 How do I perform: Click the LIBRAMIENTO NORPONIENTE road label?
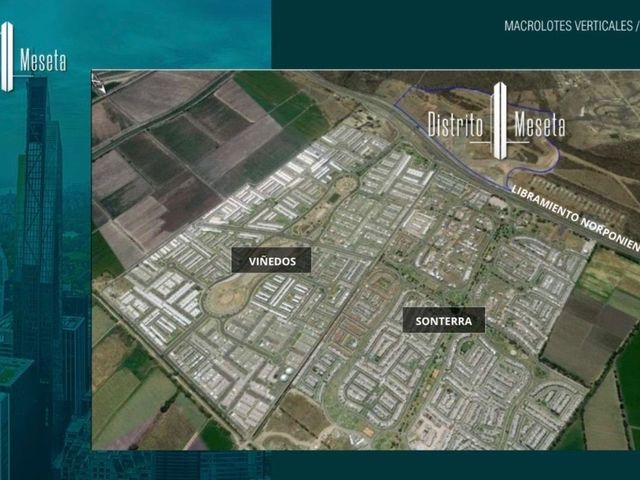pos(576,218)
